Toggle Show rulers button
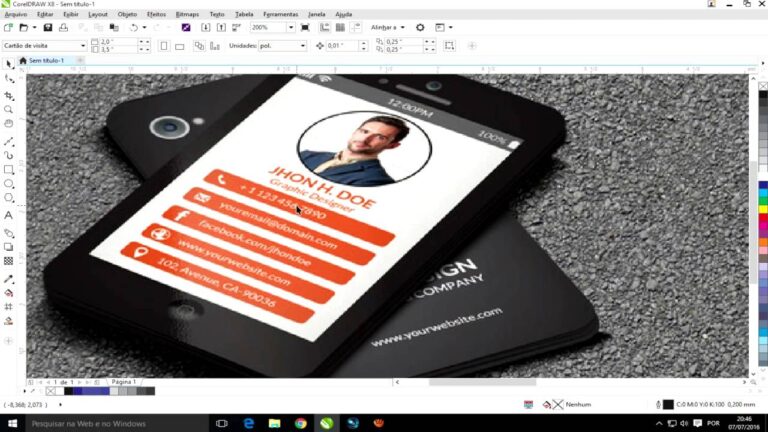 pyautogui.click(x=324, y=27)
